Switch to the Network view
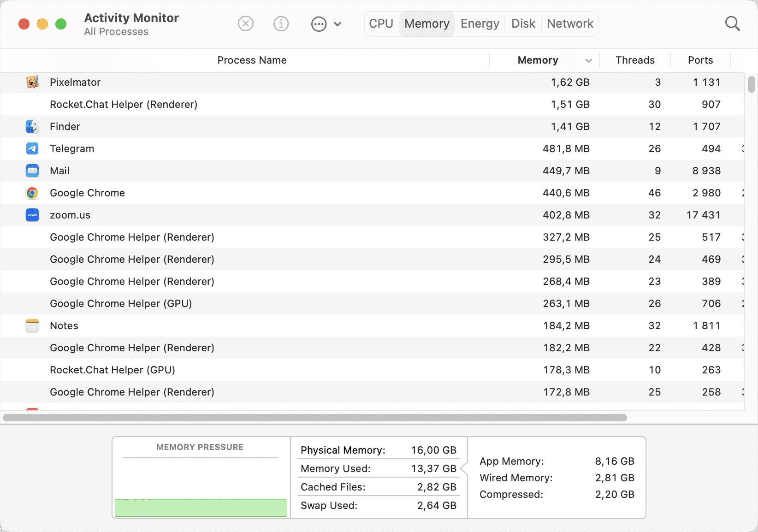 pyautogui.click(x=569, y=24)
